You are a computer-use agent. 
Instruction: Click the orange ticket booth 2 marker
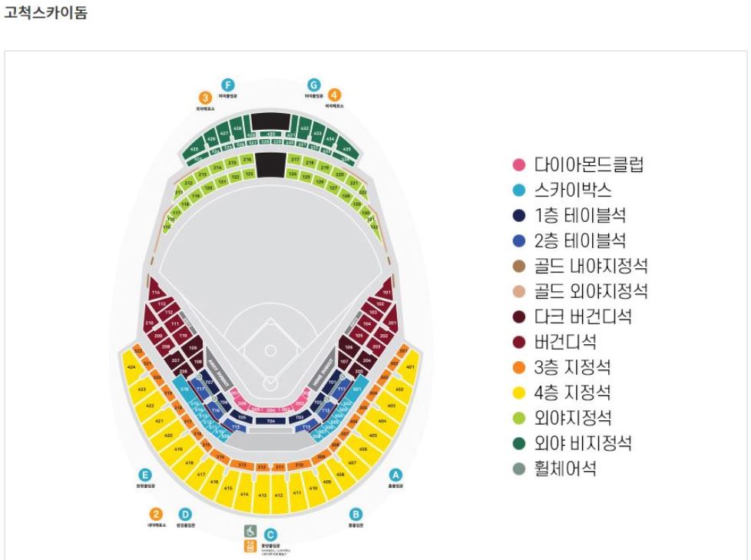(156, 515)
